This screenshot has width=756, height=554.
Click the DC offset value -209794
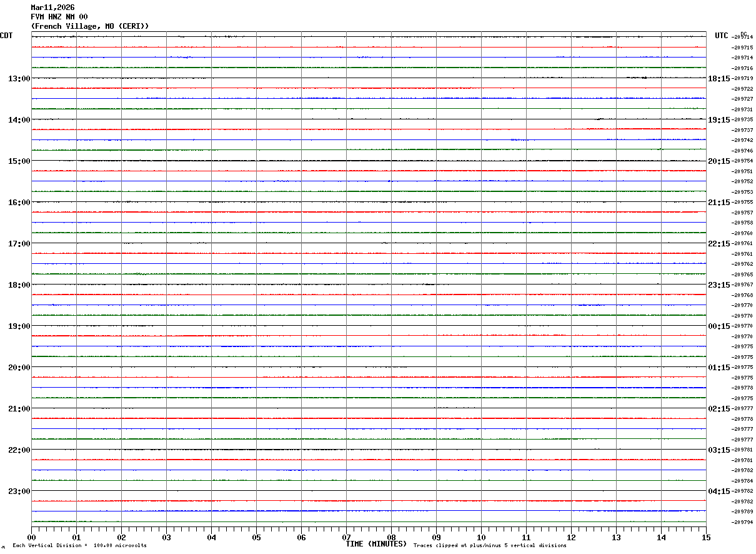(742, 522)
